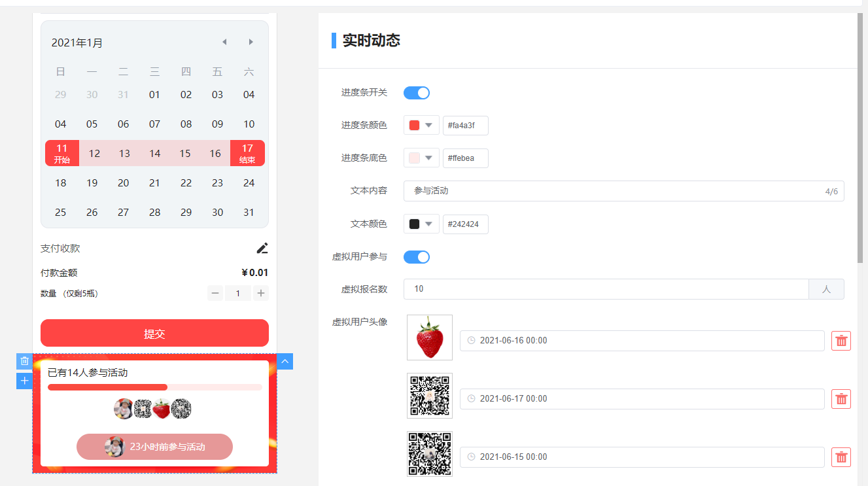Toggle the 虚拟用户参与 switch
This screenshot has width=868, height=486.
417,257
